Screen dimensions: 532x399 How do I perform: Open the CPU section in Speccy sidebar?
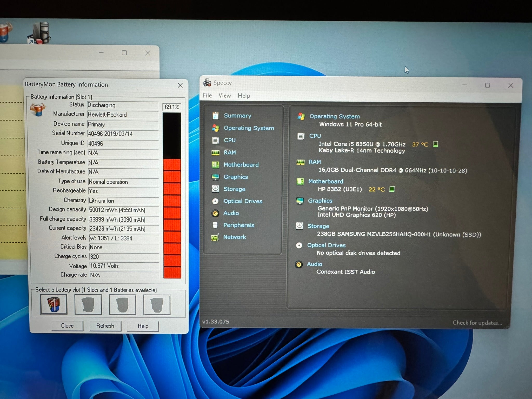(x=230, y=140)
